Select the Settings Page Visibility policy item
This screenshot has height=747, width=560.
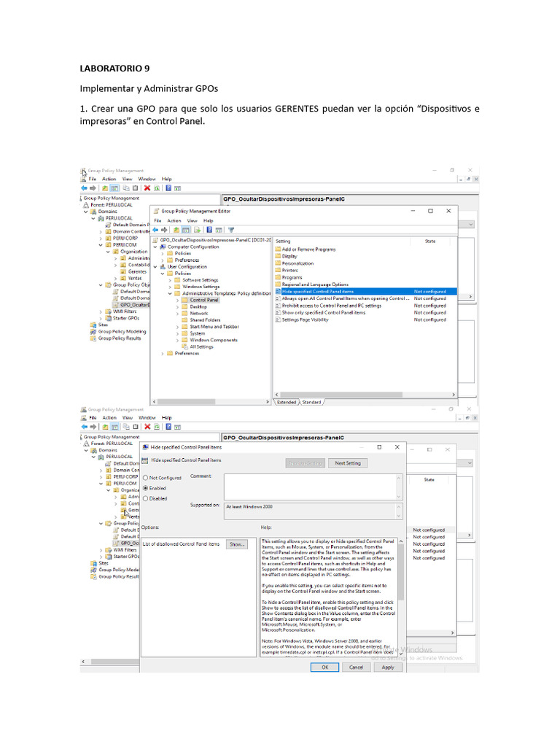[302, 320]
